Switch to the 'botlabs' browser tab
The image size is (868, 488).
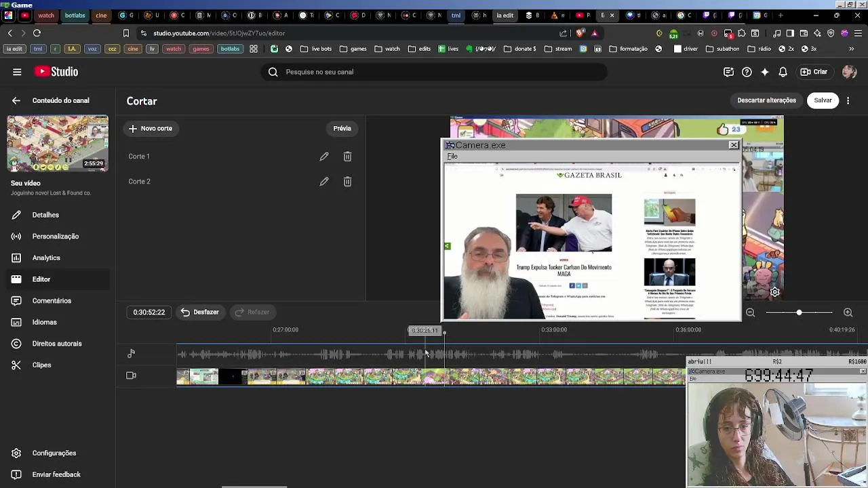[75, 15]
